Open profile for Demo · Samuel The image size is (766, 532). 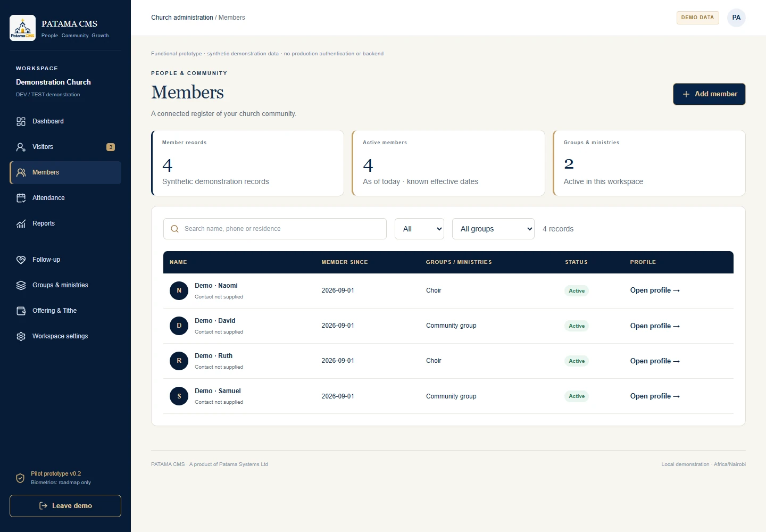pyautogui.click(x=655, y=396)
